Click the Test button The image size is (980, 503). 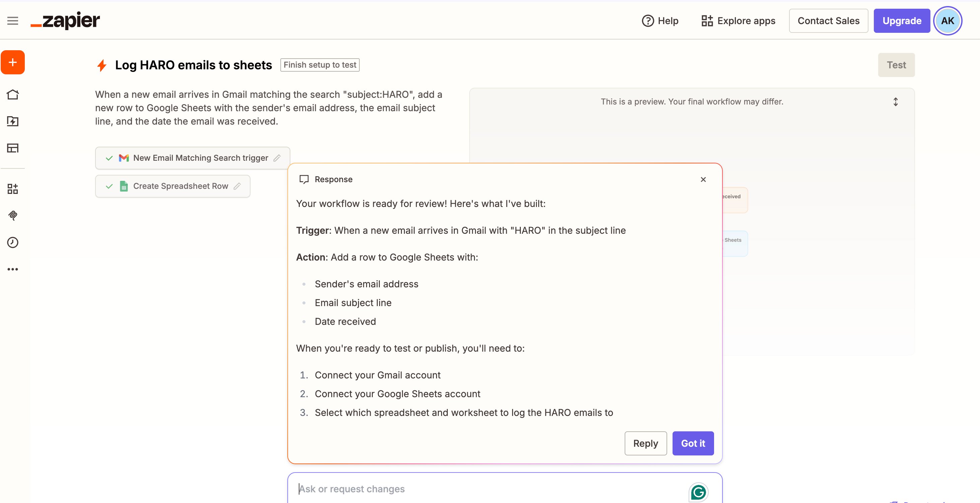[x=896, y=65]
